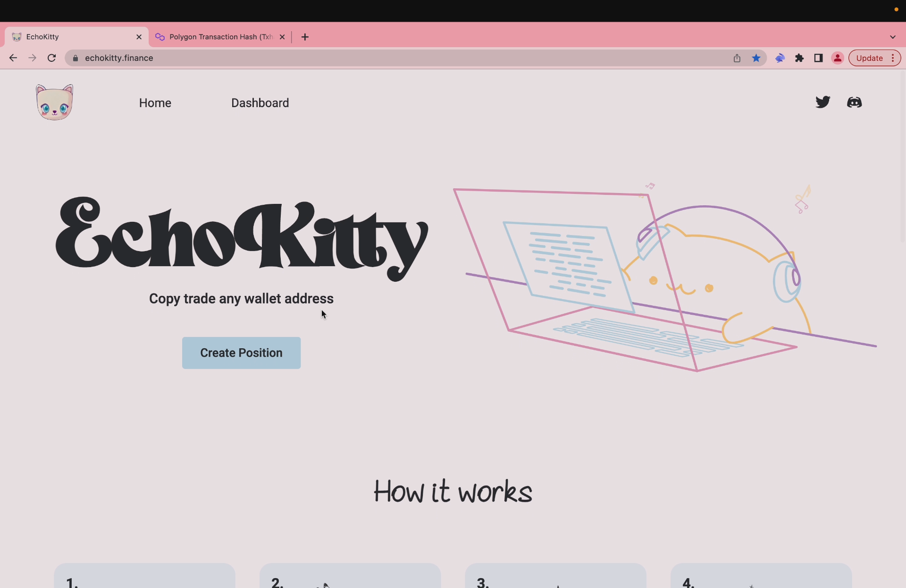
Task: Go forward in browser history
Action: point(32,58)
